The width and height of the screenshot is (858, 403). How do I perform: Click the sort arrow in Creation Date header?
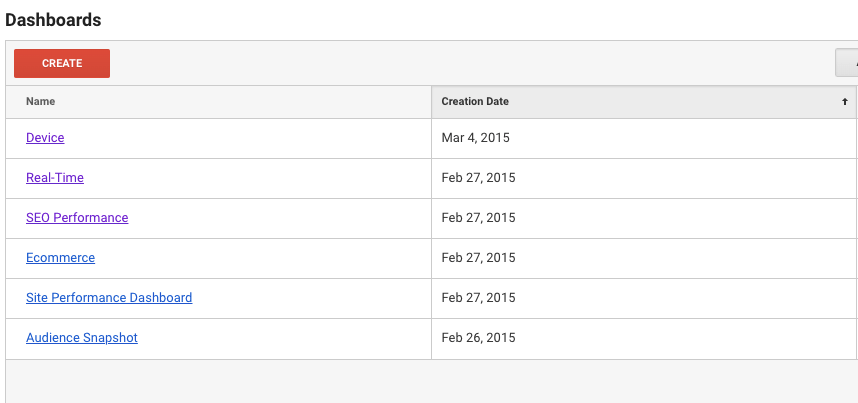point(844,102)
